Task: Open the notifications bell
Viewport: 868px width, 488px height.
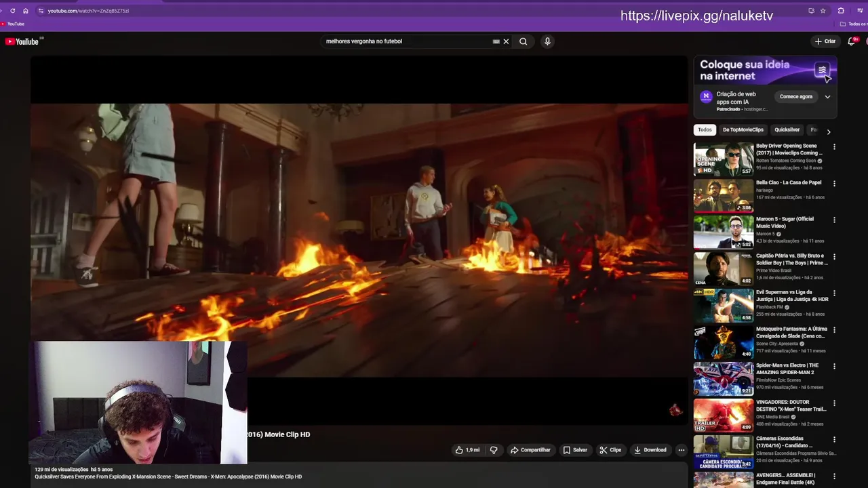Action: coord(852,41)
